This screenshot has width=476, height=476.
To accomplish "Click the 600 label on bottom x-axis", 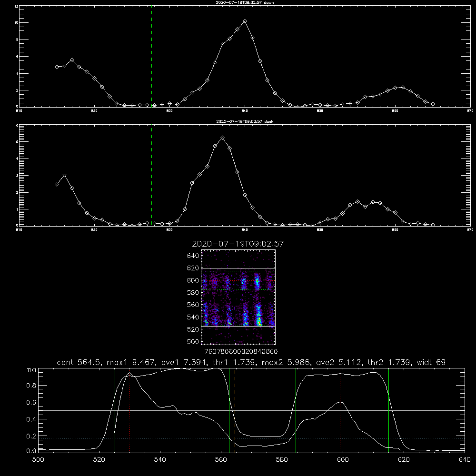I will tap(343, 460).
